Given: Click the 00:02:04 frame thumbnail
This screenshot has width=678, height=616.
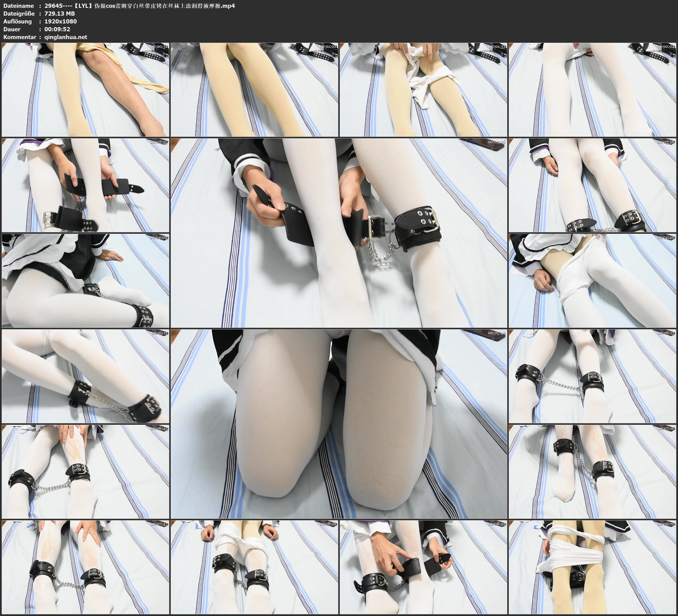Looking at the screenshot, I should [592, 90].
